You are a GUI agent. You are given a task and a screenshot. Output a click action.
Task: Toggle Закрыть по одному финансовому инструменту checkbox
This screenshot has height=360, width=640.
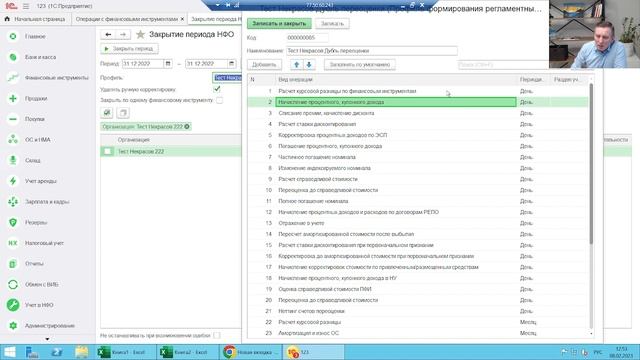(x=220, y=100)
